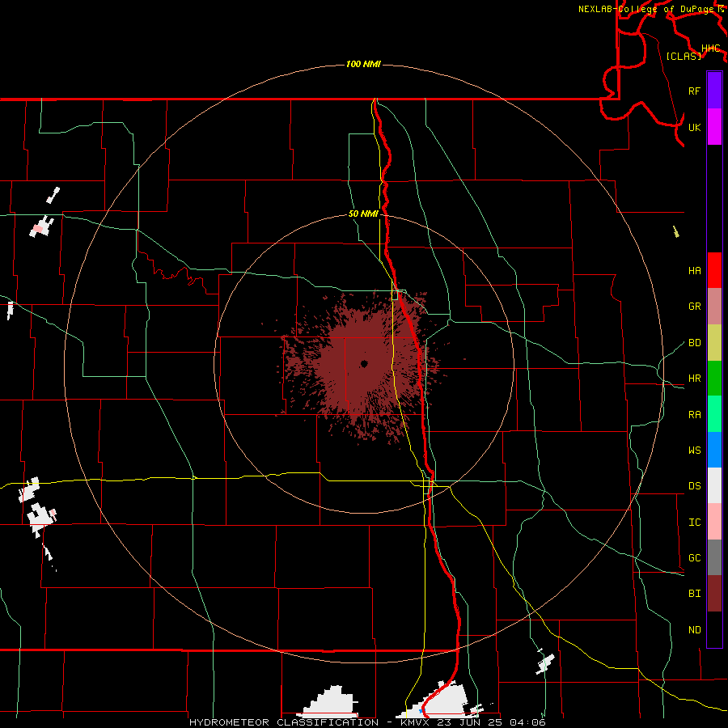Click the HR legend label
Screen dimensions: 728x728
click(694, 379)
